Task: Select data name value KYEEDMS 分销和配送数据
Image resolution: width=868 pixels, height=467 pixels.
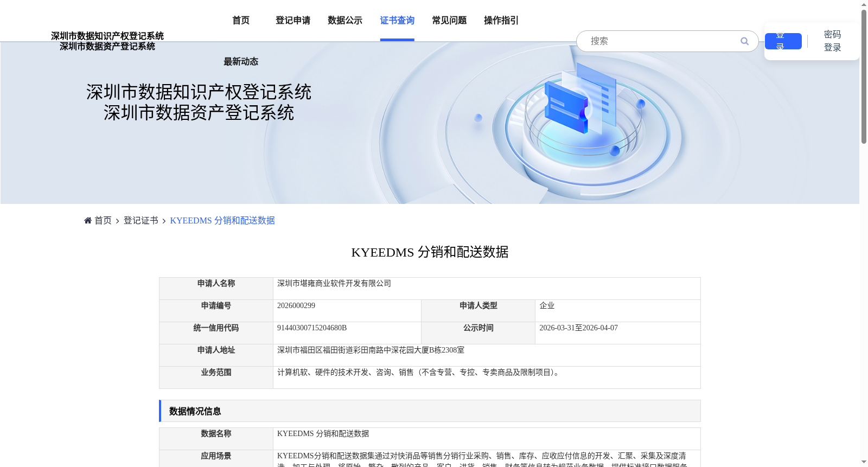Action: pos(323,433)
